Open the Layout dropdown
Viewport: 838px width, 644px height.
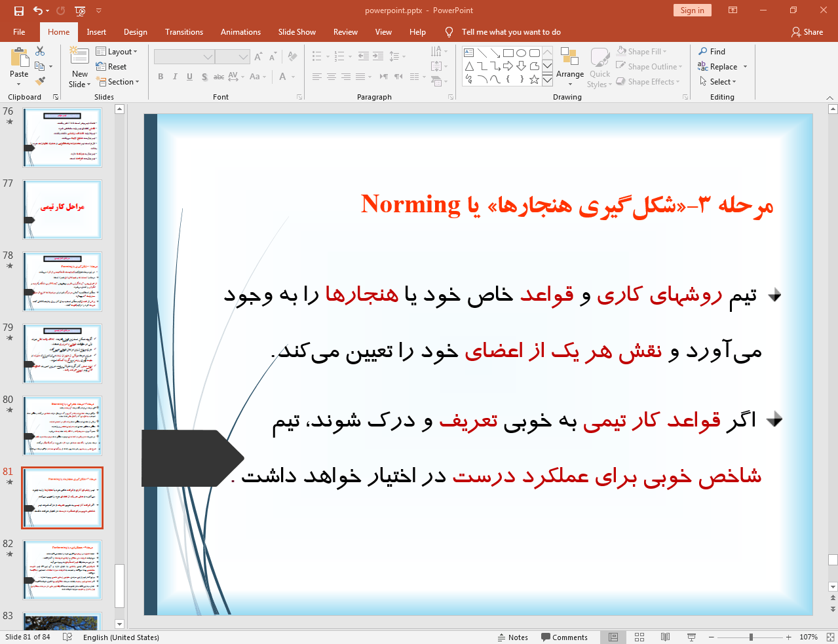[x=118, y=51]
